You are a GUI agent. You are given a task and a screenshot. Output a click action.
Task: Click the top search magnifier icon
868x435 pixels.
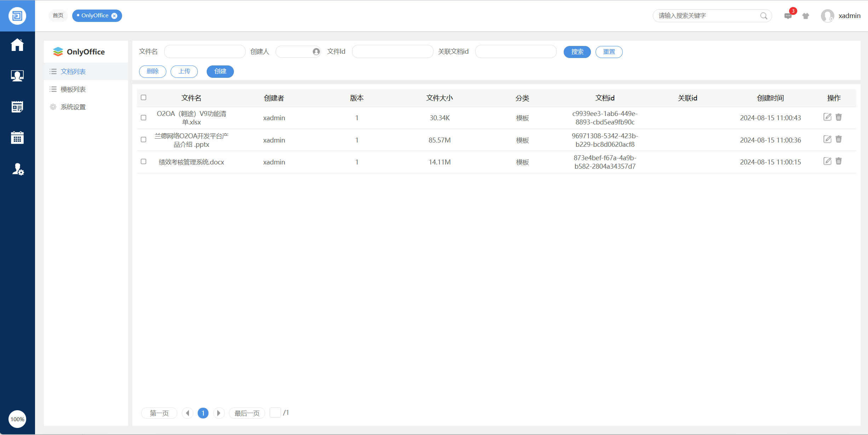click(764, 16)
